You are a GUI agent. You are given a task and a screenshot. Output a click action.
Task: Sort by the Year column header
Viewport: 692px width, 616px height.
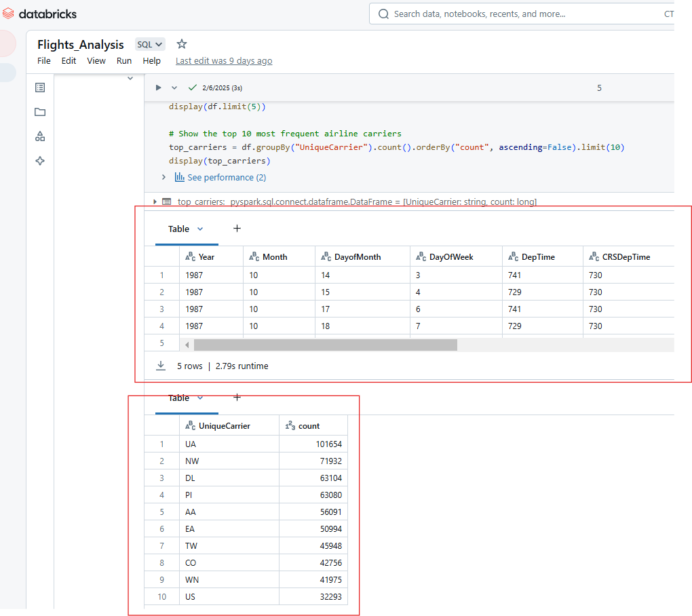click(x=212, y=257)
